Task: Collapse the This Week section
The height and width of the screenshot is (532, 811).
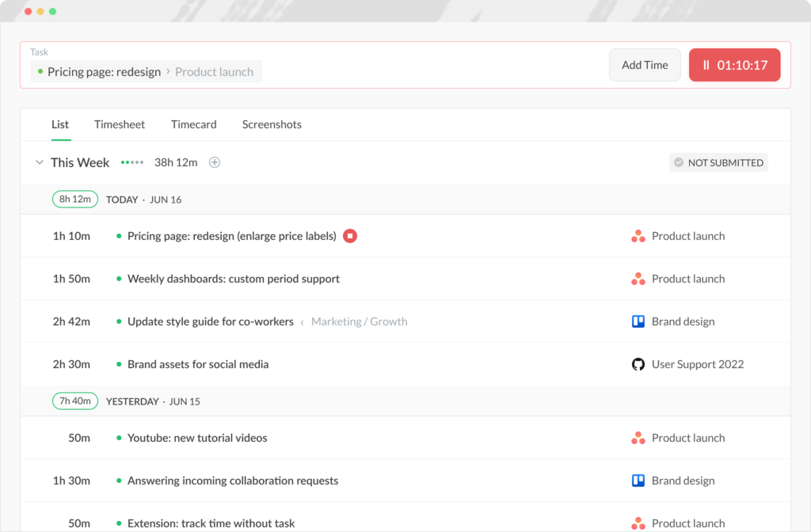Action: pos(39,162)
